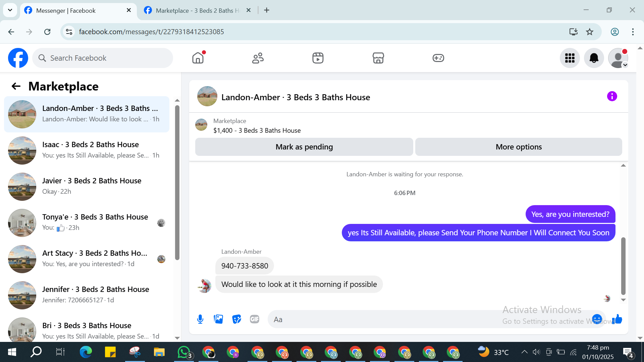The height and width of the screenshot is (362, 644).
Task: Open the Gaming controller icon
Action: [x=438, y=58]
